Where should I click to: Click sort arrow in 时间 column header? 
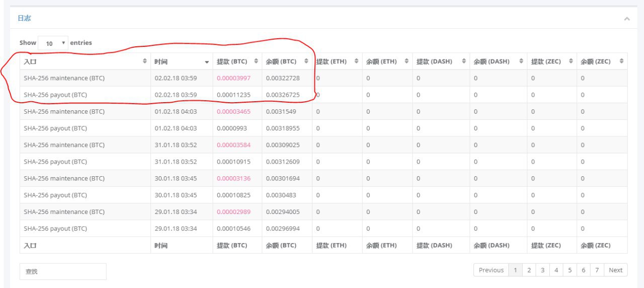click(207, 62)
